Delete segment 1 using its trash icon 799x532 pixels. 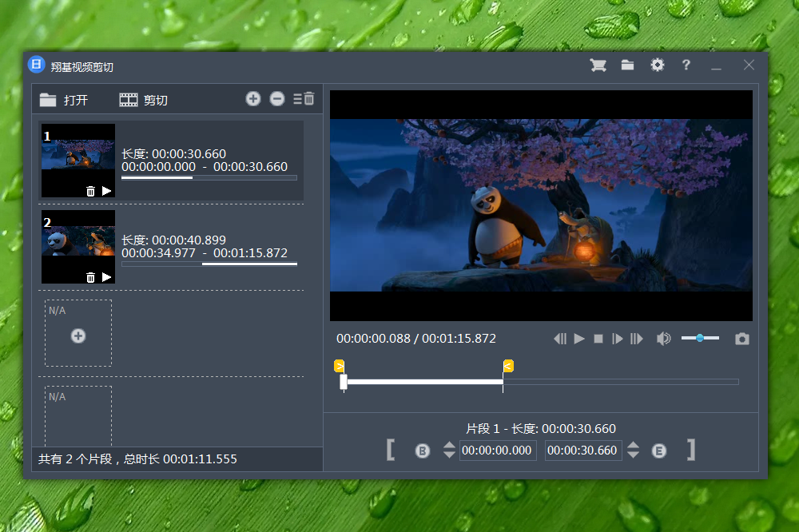click(90, 191)
